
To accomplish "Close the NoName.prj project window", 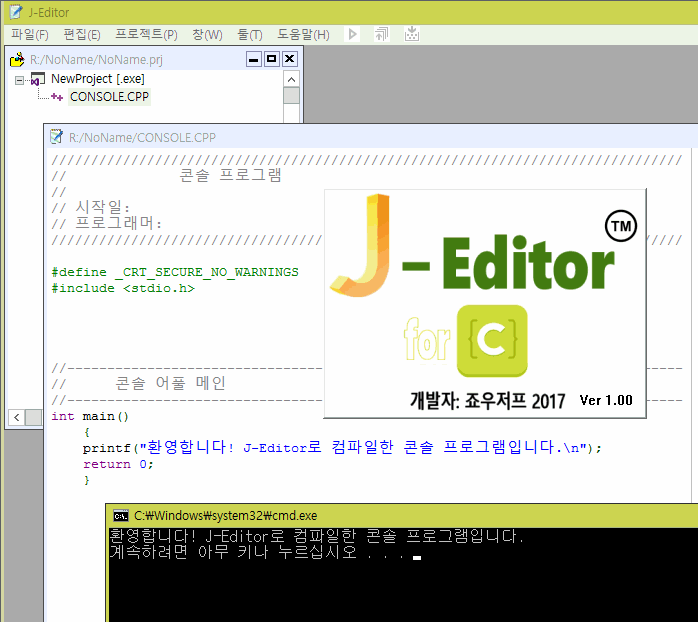I will 290,59.
